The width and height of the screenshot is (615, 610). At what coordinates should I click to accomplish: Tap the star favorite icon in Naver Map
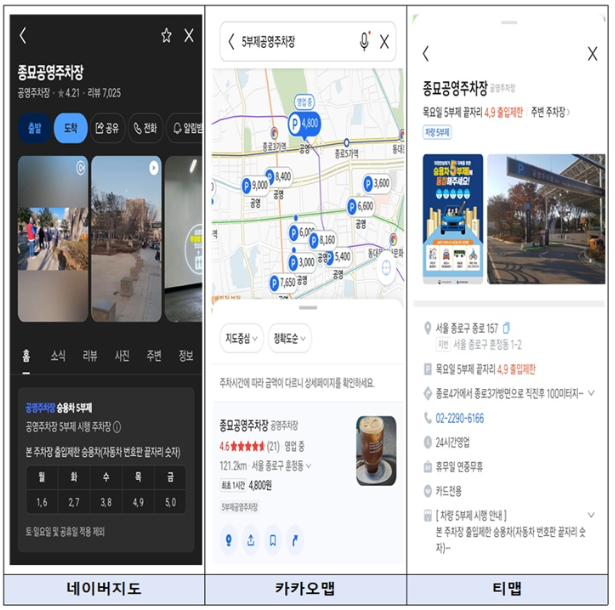click(166, 36)
